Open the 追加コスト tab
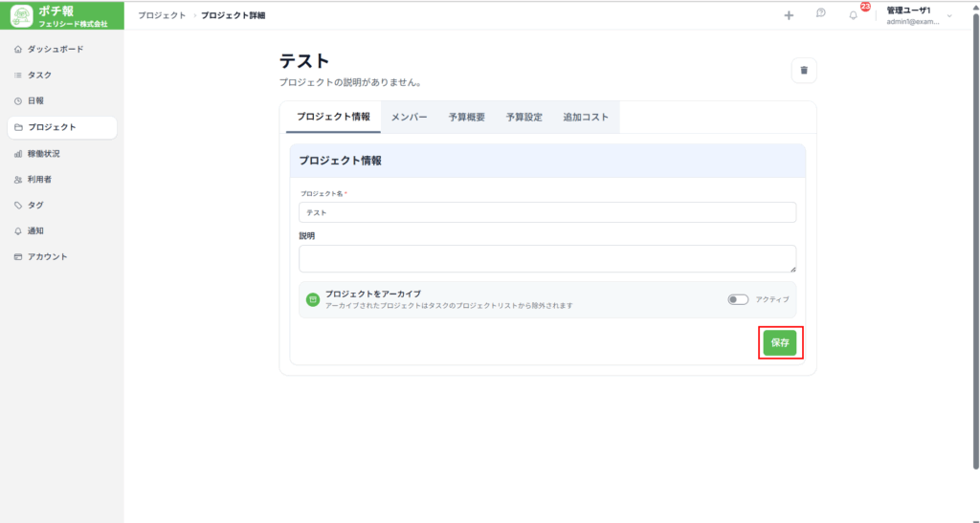The image size is (980, 523). 586,117
